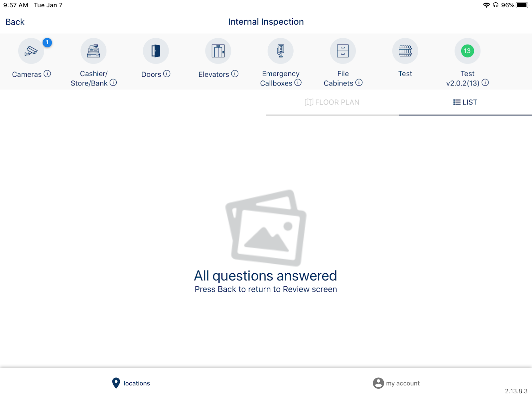Screen dimensions: 532x399
Task: Show info for Elevators category
Action: 235,74
